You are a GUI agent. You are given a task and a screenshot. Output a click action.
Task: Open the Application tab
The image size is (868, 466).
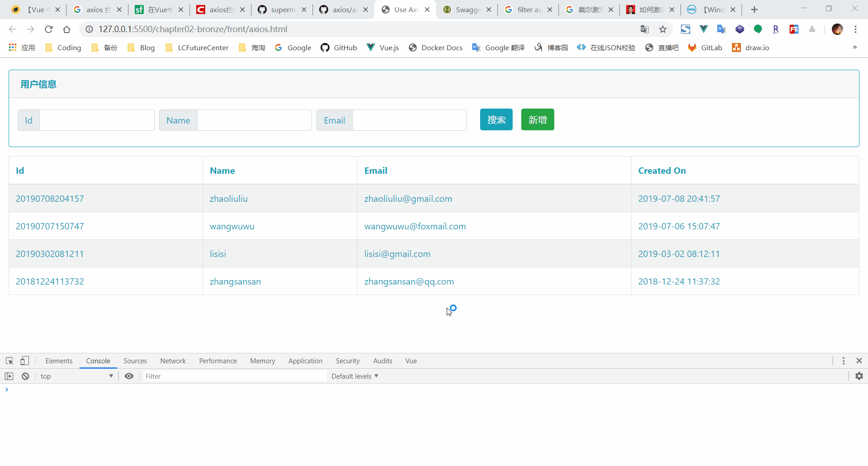pyautogui.click(x=306, y=361)
